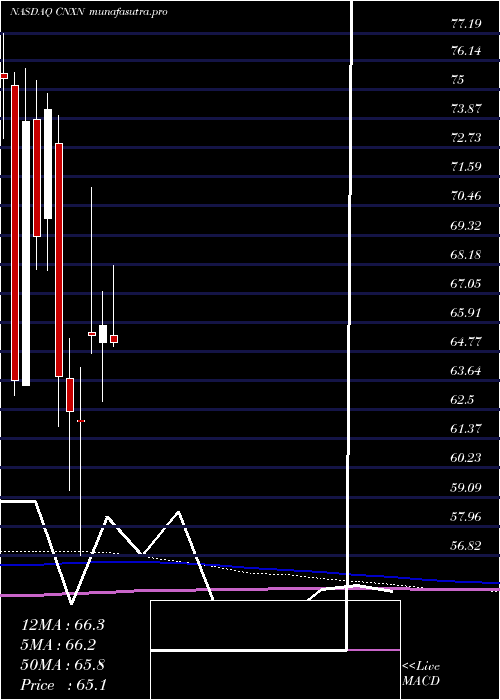
Task: Click the 60.23 price axis label
Action: [466, 458]
